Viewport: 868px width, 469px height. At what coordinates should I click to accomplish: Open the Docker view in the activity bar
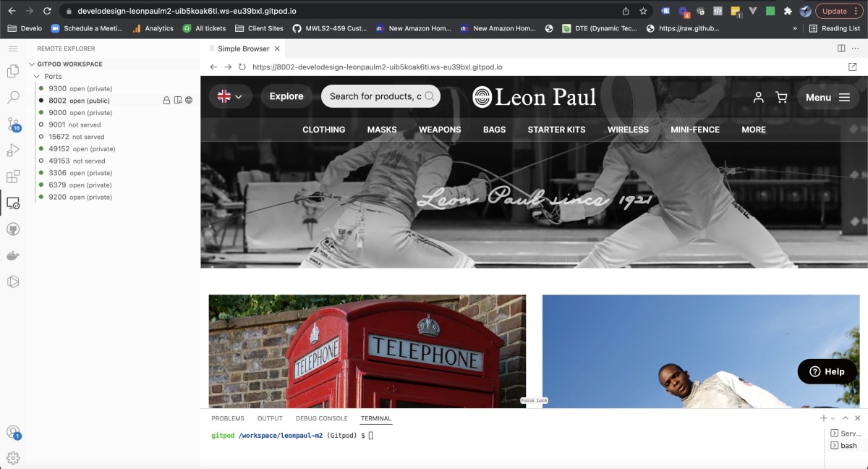tap(12, 255)
